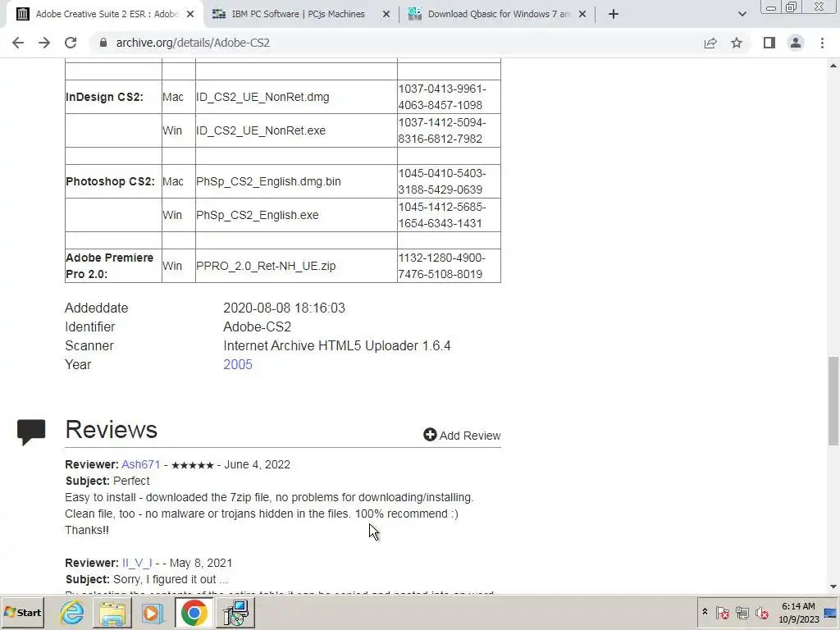The height and width of the screenshot is (630, 840).
Task: Click the Reviews heading
Action: [112, 430]
